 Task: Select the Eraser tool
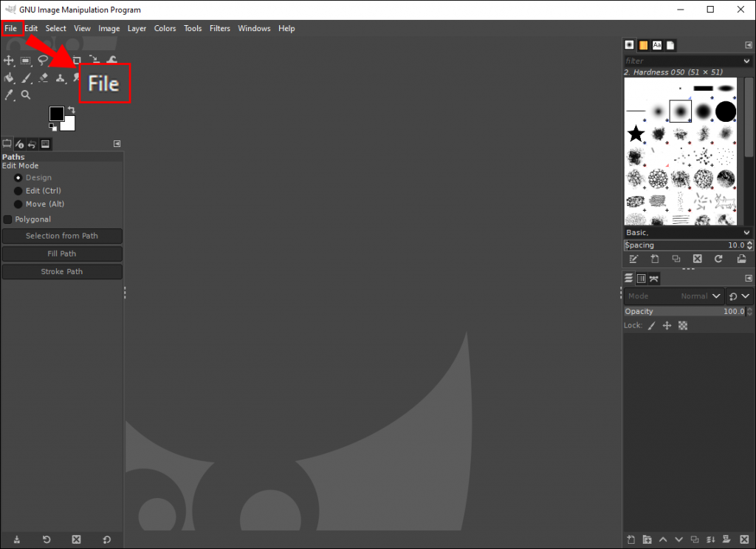click(x=43, y=78)
